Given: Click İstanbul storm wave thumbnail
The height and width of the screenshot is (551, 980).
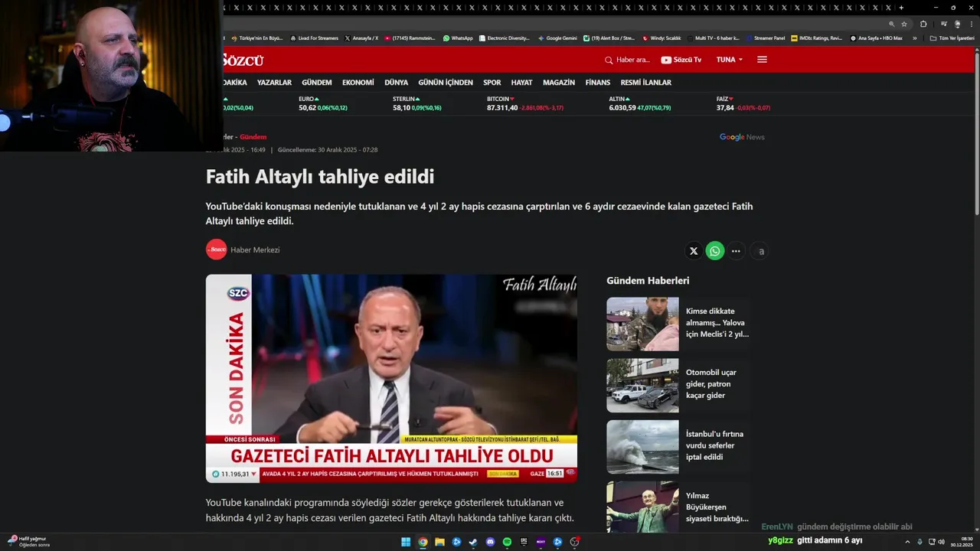Looking at the screenshot, I should (x=642, y=447).
